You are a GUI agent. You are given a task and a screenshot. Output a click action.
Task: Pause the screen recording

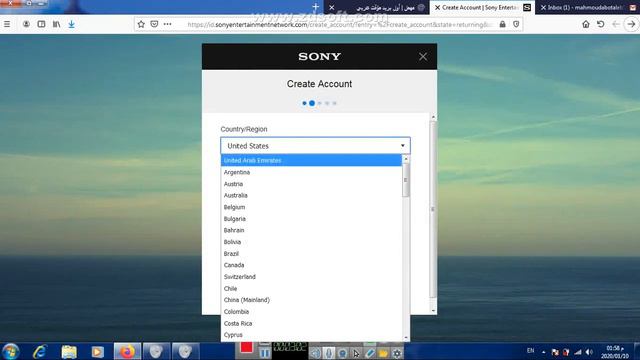(x=264, y=353)
